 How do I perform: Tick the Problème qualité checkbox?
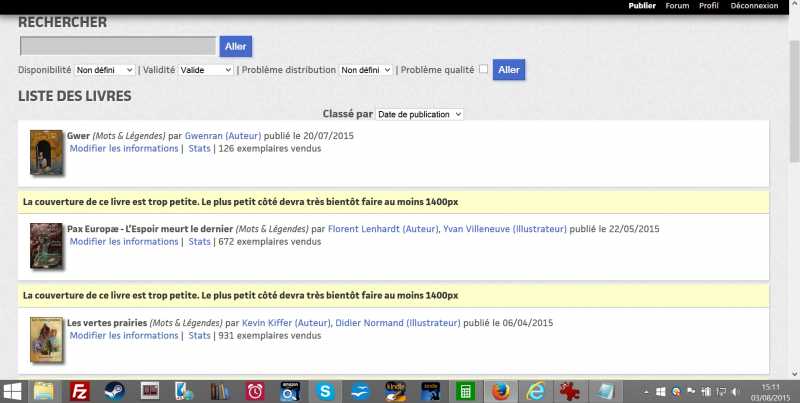click(484, 69)
